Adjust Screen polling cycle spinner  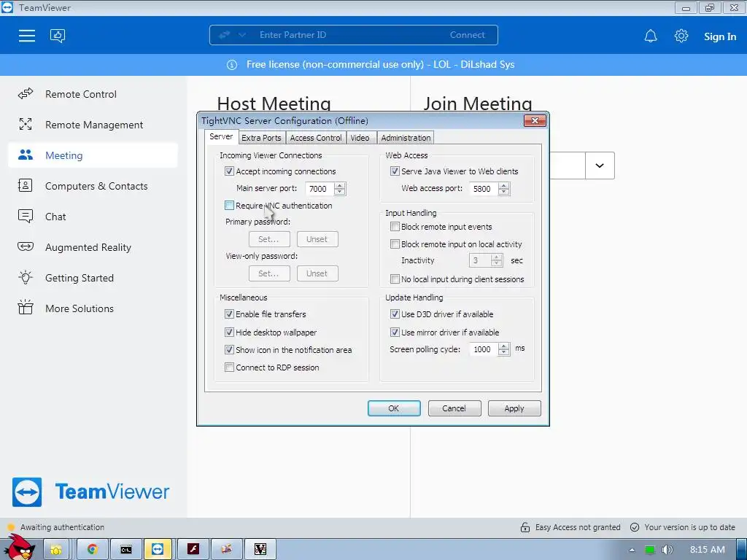coord(503,349)
